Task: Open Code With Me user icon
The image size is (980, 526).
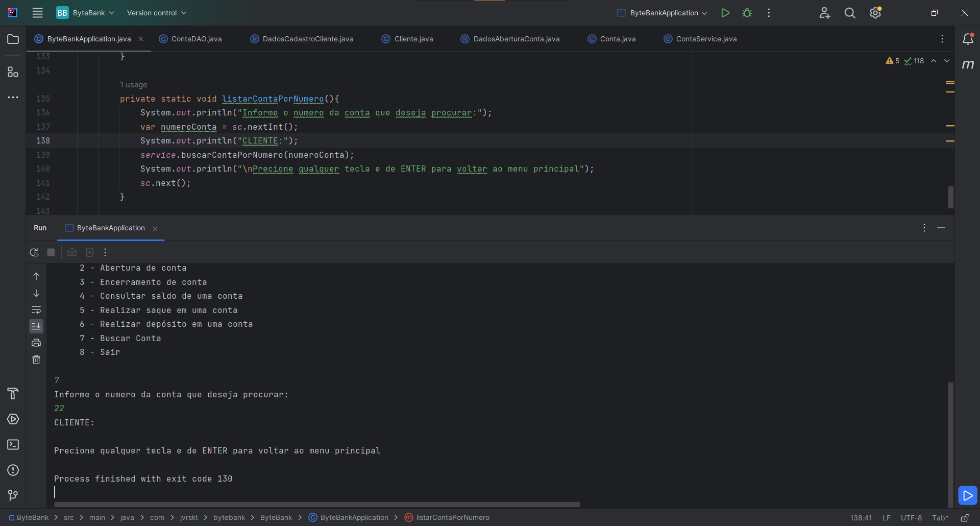Action: (x=825, y=13)
